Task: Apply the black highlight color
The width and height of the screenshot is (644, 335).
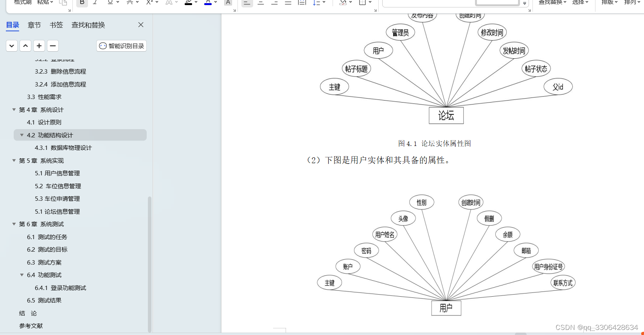Action: tap(188, 2)
